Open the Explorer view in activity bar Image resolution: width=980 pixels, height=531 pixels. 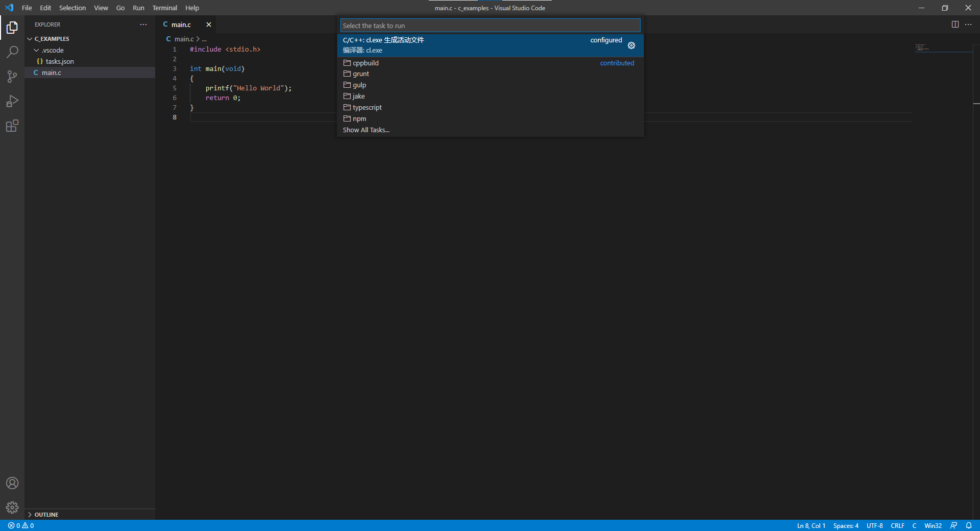[12, 28]
